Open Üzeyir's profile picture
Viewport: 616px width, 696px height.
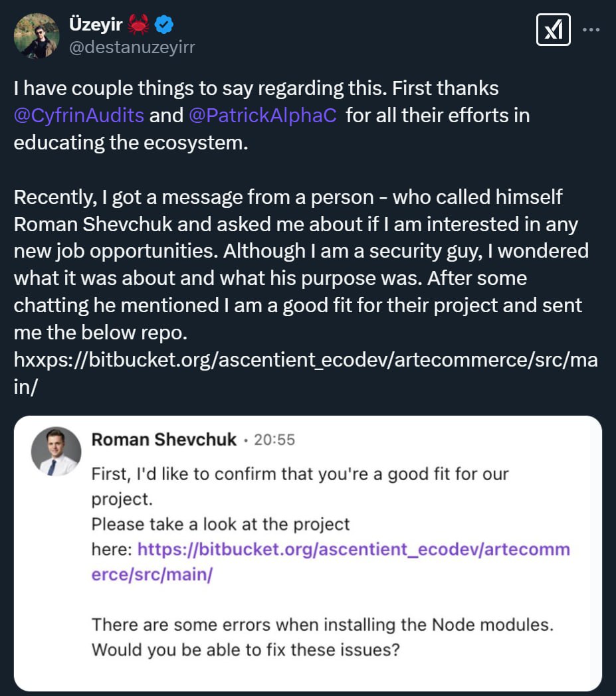coord(37,35)
